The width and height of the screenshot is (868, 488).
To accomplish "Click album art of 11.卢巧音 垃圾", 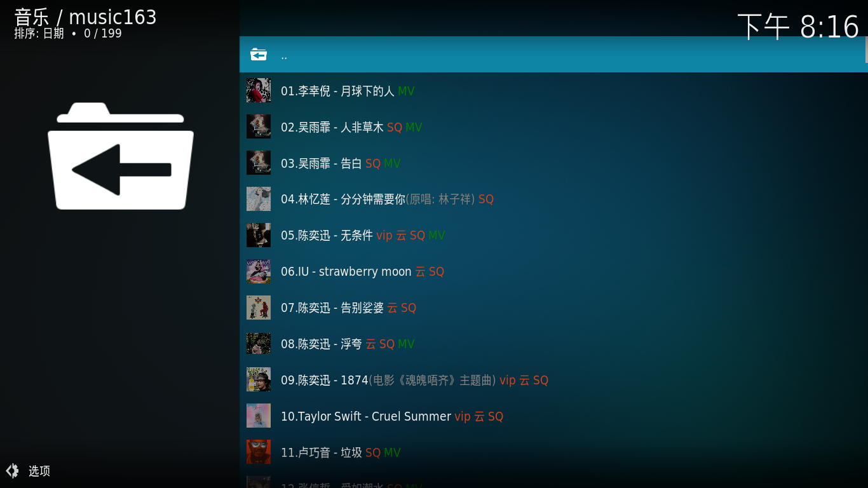I will click(259, 452).
